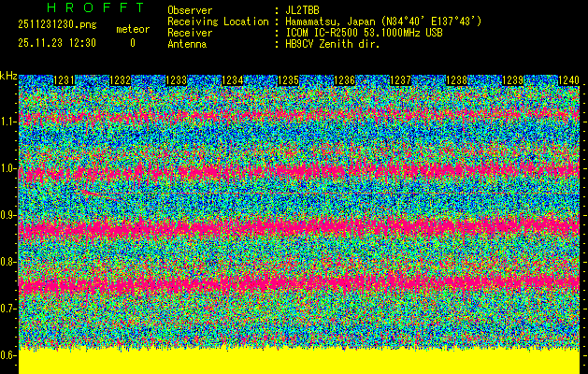Click the 1.0 frequency tick label
The image size is (588, 374).
[x=8, y=168]
